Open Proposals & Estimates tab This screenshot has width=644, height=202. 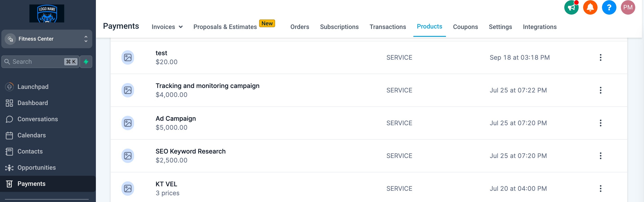pos(225,27)
